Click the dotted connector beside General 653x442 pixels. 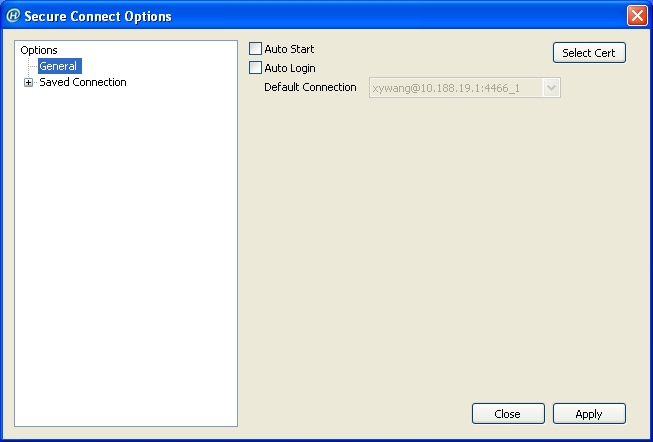pos(32,66)
